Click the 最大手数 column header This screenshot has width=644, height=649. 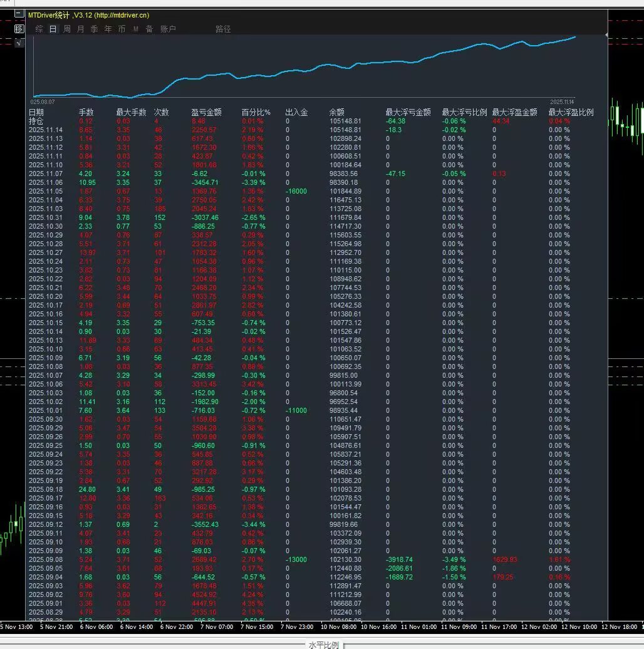pyautogui.click(x=131, y=112)
